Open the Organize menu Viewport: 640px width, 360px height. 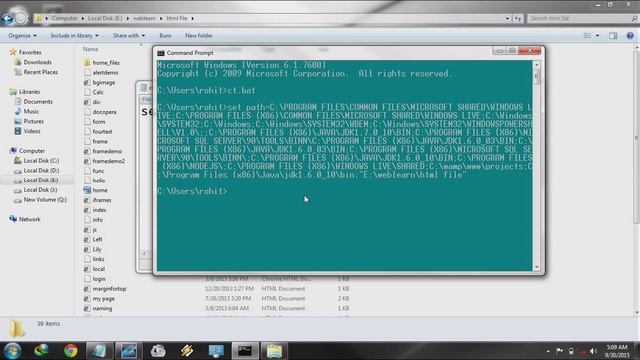tap(22, 36)
